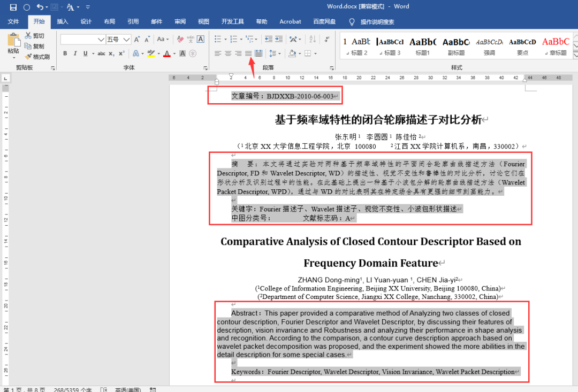This screenshot has width=578, height=392.
Task: Open the File (文件) tab
Action: pyautogui.click(x=13, y=22)
